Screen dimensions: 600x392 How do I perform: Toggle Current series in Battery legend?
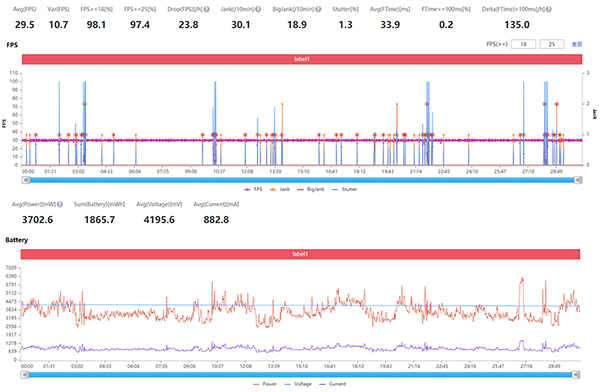(x=332, y=384)
